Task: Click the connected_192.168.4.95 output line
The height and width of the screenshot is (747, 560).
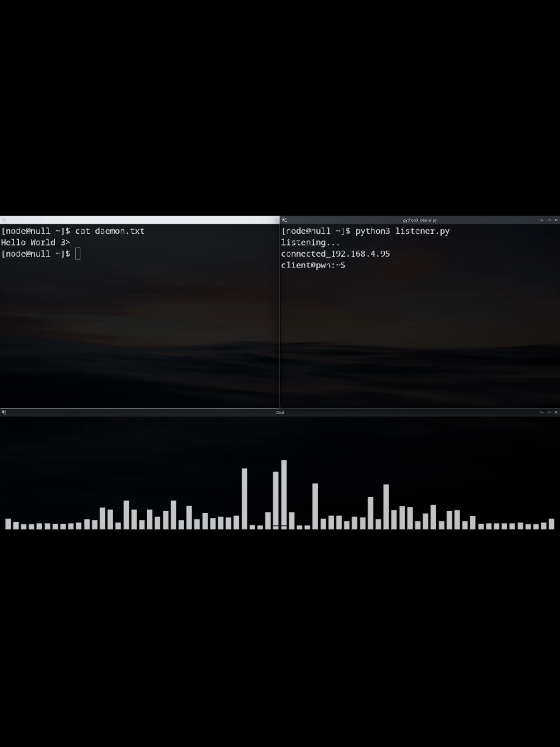Action: point(335,254)
